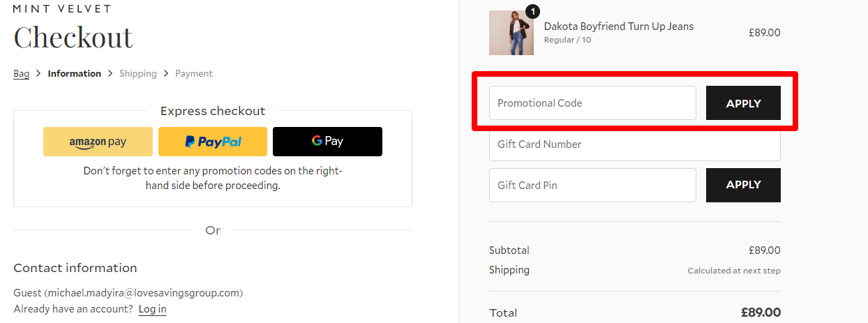Image resolution: width=868 pixels, height=323 pixels.
Task: Jump to the Payment breadcrumb step
Action: tap(193, 74)
